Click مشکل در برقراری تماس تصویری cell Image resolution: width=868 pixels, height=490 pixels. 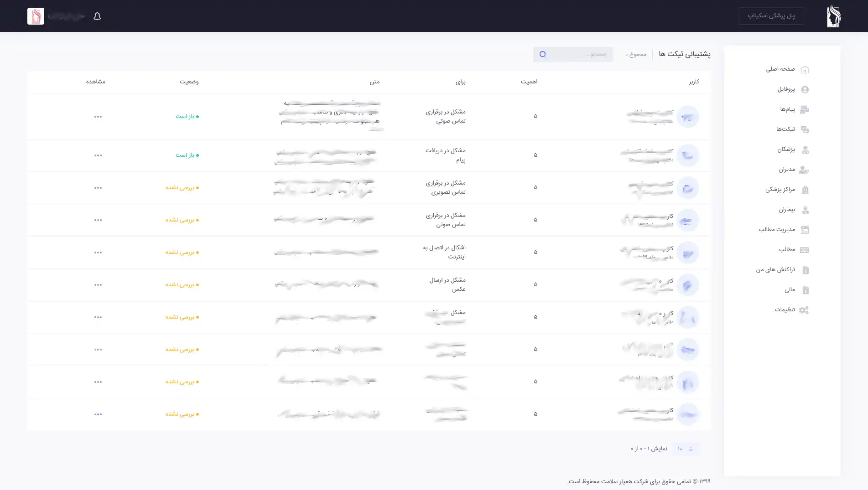point(446,188)
